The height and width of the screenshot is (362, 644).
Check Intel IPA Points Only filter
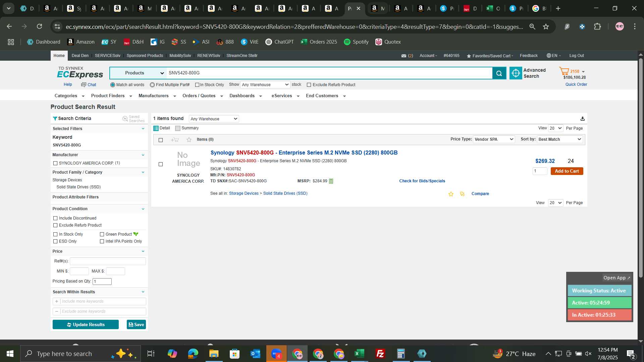(102, 241)
